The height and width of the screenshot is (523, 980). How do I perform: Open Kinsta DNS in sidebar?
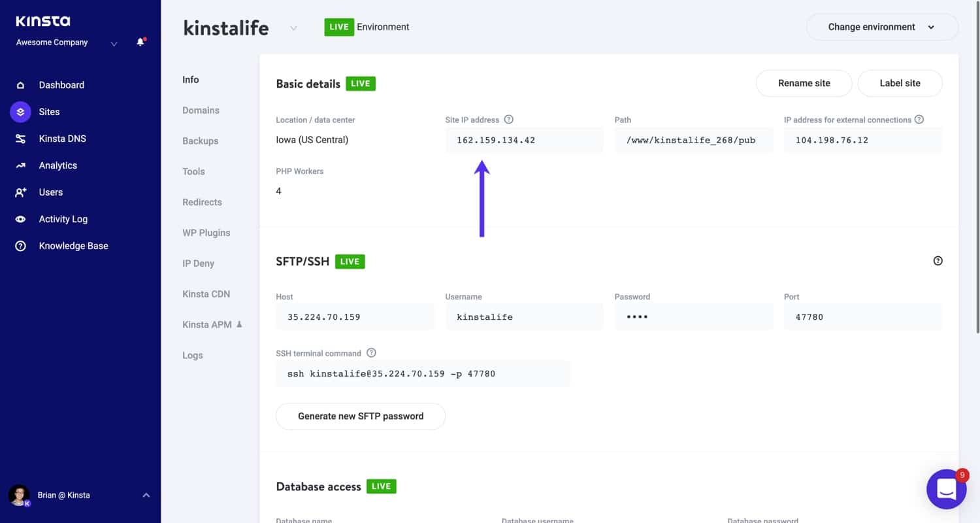click(x=62, y=139)
